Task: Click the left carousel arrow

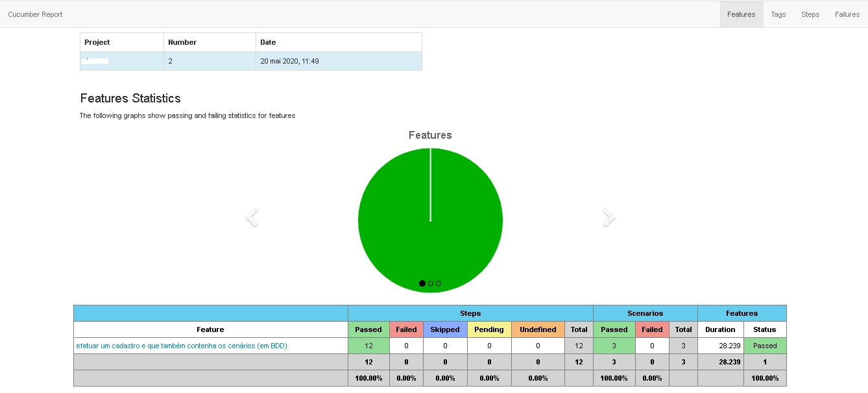Action: coord(252,217)
